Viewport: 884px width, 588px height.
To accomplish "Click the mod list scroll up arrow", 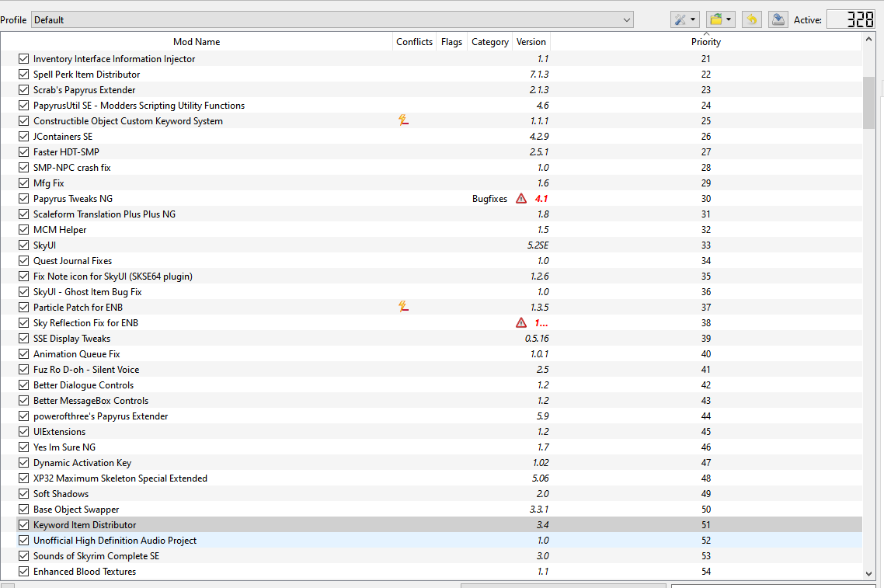I will [868, 40].
